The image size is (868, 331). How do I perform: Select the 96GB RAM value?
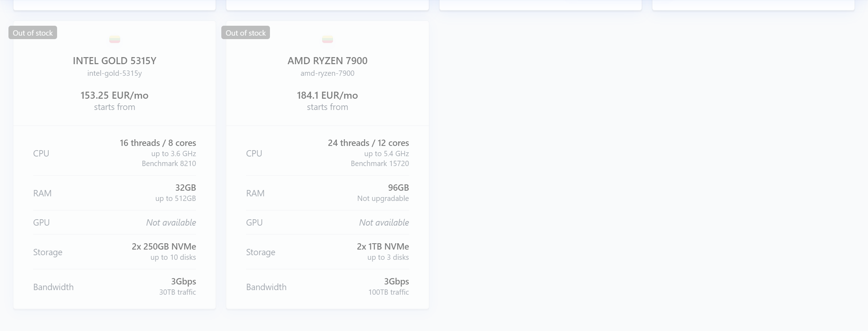tap(398, 188)
